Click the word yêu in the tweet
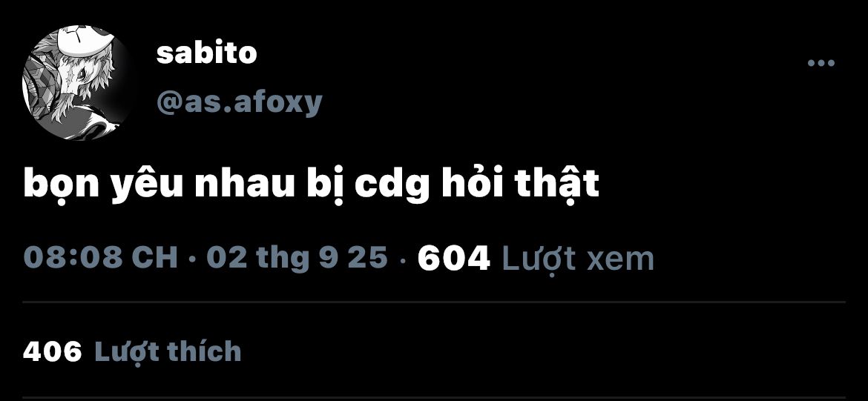Screen dimensions: 868x401 [148, 185]
